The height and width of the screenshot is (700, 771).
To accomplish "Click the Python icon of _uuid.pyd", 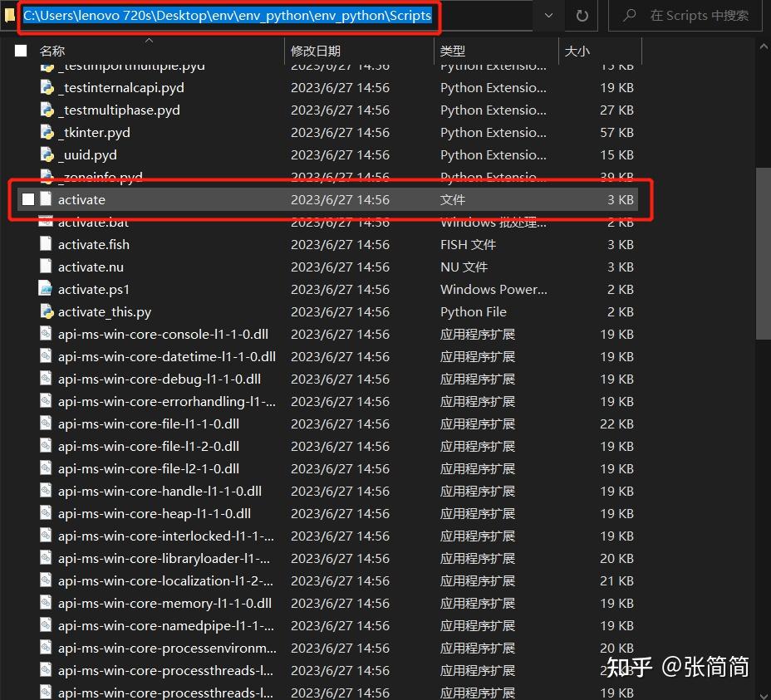I will point(47,154).
